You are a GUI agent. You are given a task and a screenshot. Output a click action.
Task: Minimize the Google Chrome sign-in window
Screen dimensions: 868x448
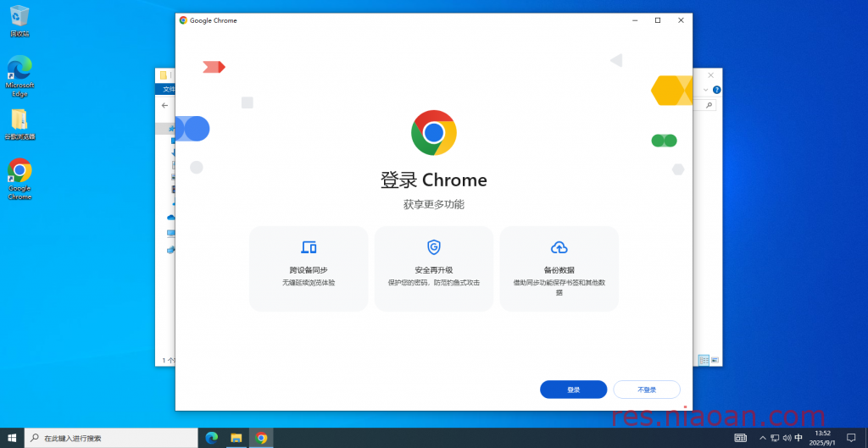634,20
